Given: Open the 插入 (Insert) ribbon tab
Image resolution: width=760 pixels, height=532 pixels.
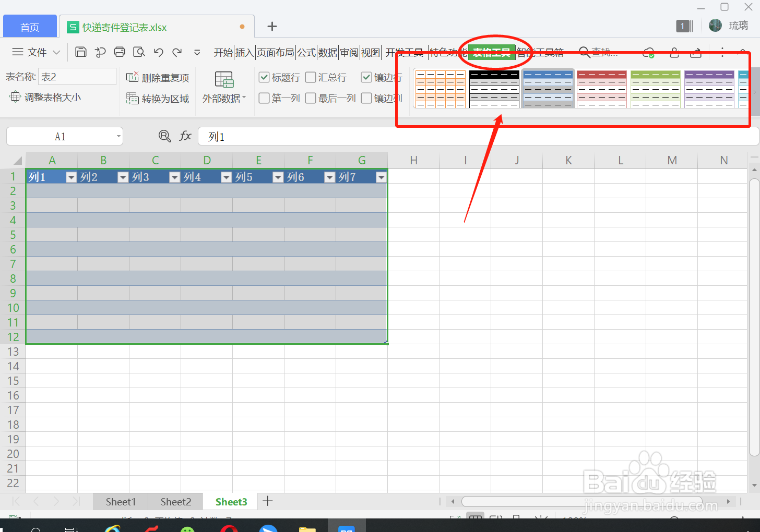Looking at the screenshot, I should [244, 52].
